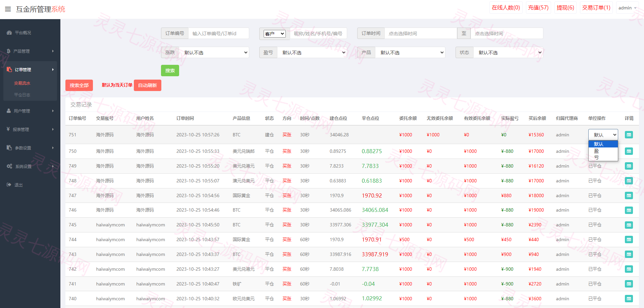Open the 状态 filter dropdown
This screenshot has width=644, height=308.
pos(508,52)
